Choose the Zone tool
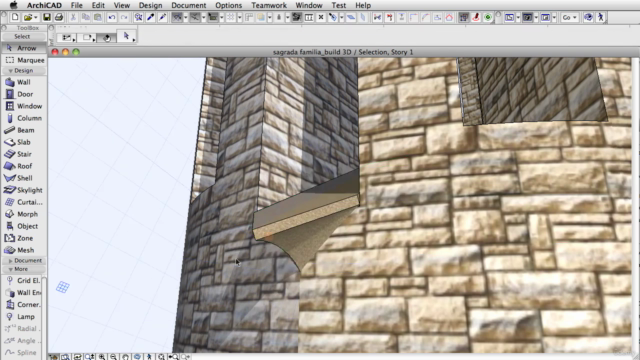Viewport: 640px width, 360px height. pyautogui.click(x=23, y=238)
